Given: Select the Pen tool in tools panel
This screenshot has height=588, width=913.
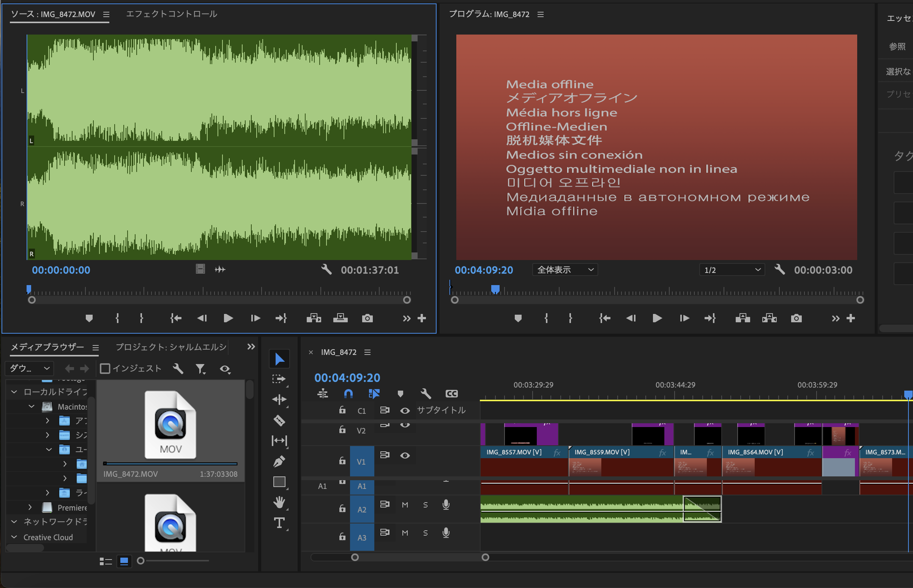Looking at the screenshot, I should click(x=279, y=461).
